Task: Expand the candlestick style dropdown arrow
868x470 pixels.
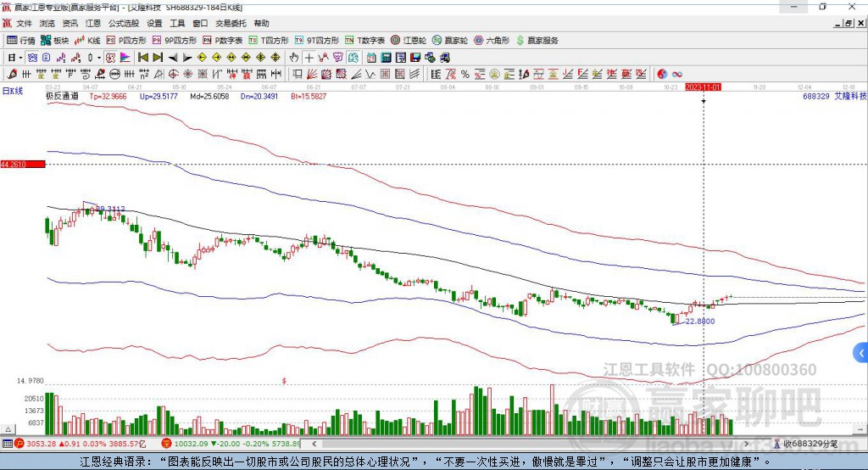Action: [99, 58]
